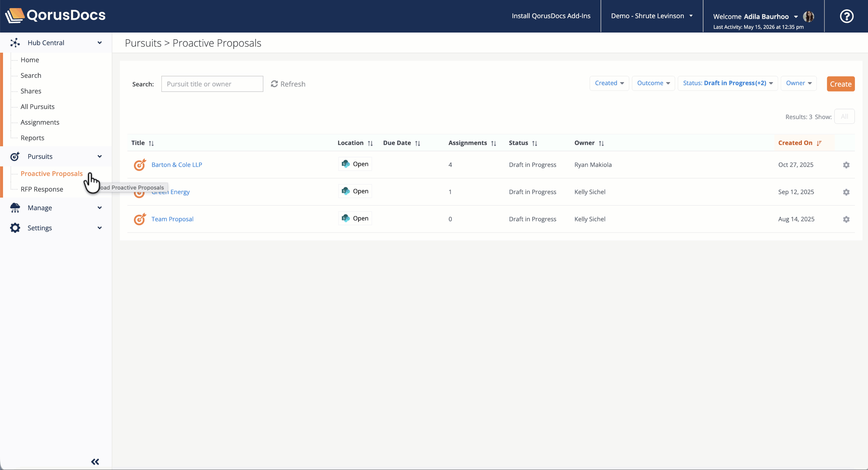The height and width of the screenshot is (470, 868).
Task: Select Proactive Proposals in the sidebar
Action: 52,174
